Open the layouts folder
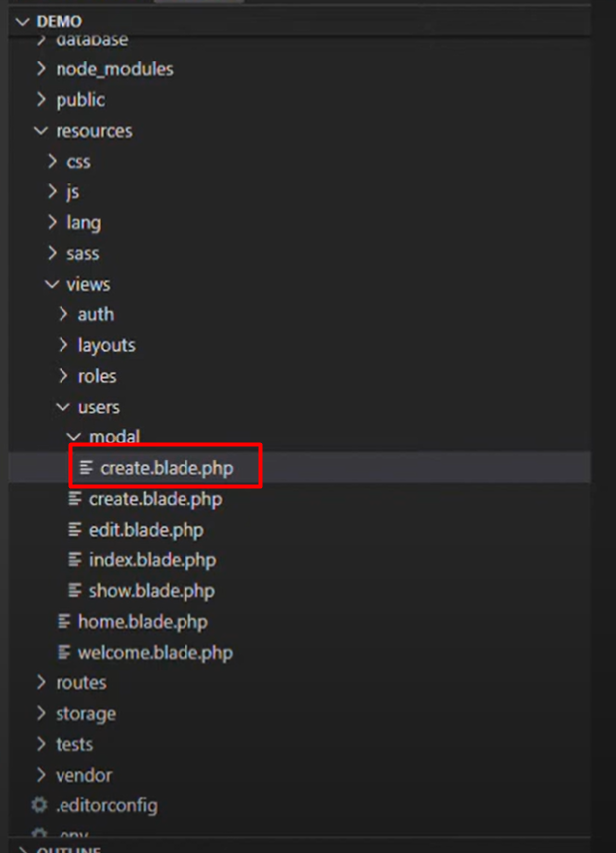The width and height of the screenshot is (616, 853). tap(107, 345)
